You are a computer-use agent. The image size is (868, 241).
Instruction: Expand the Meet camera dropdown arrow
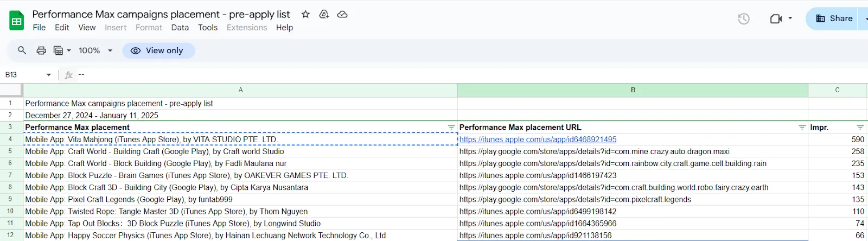(x=790, y=18)
